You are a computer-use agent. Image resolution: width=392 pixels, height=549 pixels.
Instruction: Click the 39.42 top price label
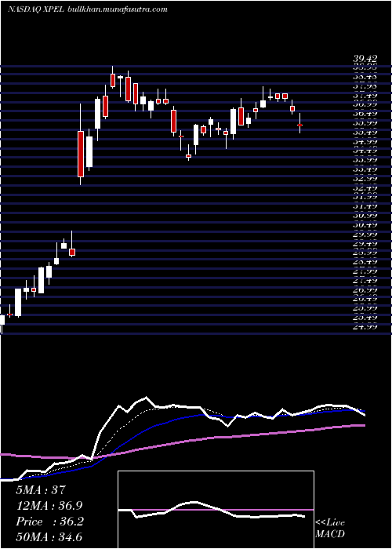click(365, 60)
